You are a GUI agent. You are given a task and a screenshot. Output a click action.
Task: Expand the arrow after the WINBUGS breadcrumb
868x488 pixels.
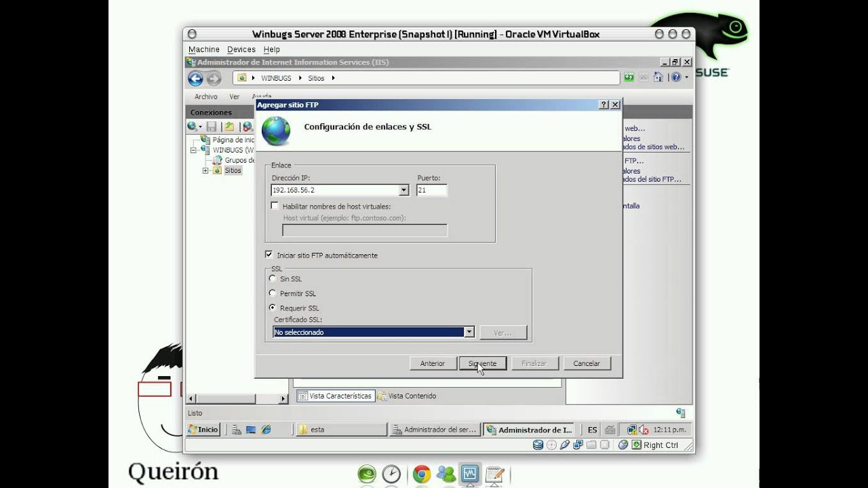click(300, 78)
